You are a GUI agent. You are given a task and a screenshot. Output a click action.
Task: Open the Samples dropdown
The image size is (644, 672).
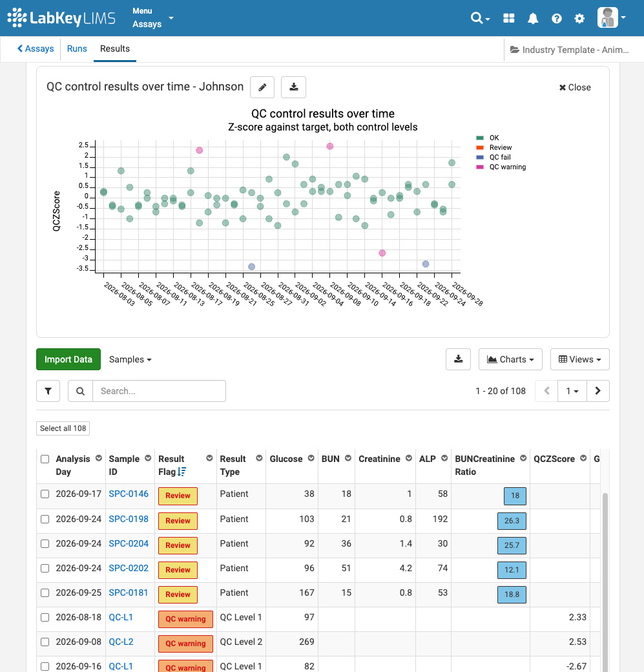[x=130, y=359]
